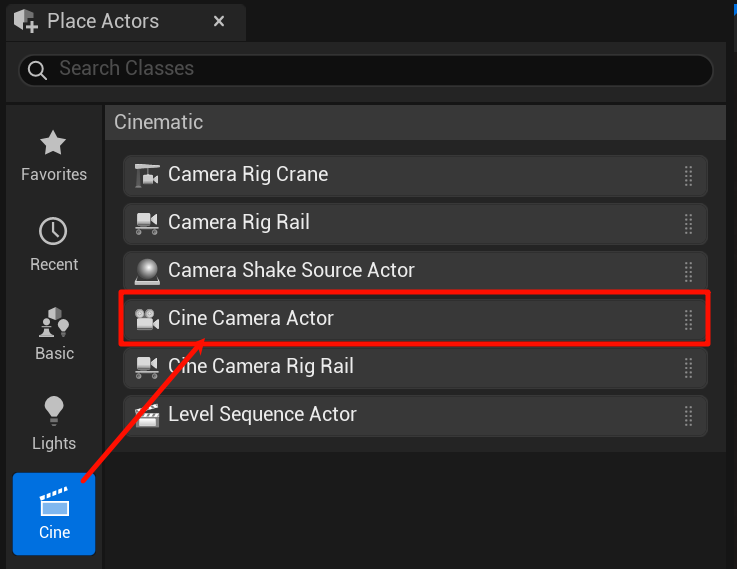The height and width of the screenshot is (569, 737).
Task: Select the Cine Camera Actor label
Action: pyautogui.click(x=251, y=319)
